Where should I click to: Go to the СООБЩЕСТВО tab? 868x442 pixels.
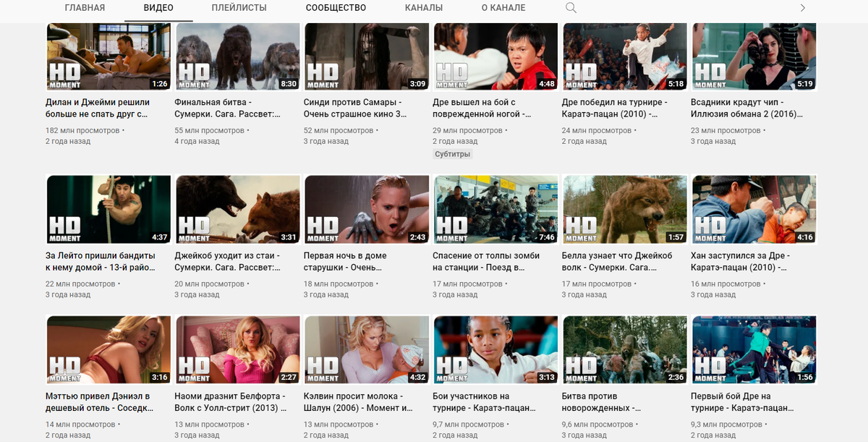coord(336,8)
